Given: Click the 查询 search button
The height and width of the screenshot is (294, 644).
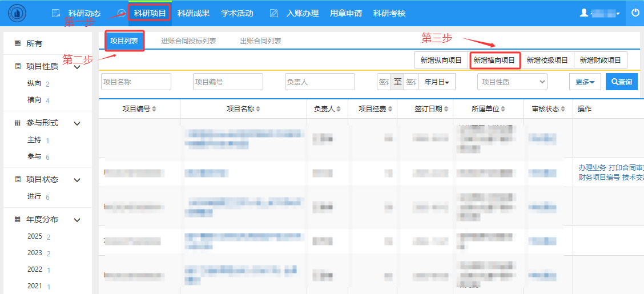Looking at the screenshot, I should coord(621,82).
